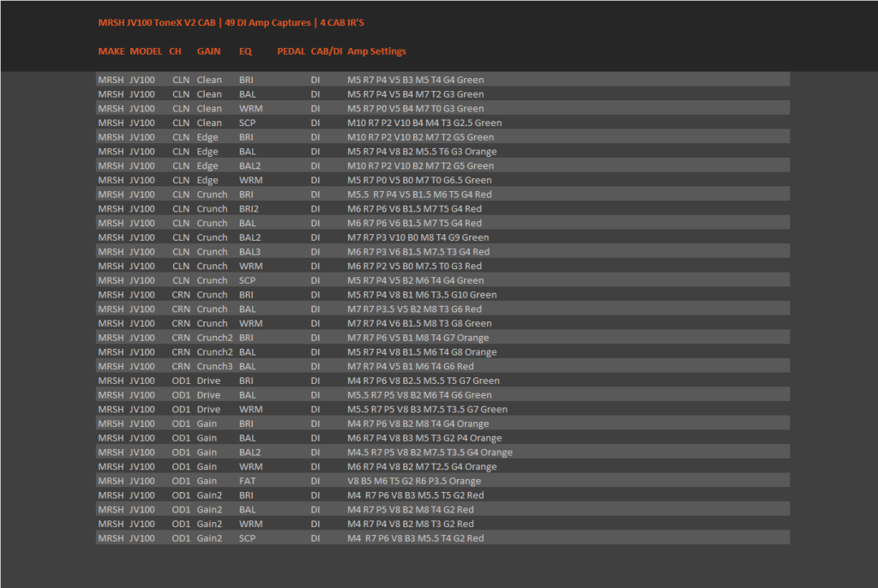Select settings 'M5 R7 P4 V5 B4 M7 T2 G3 Green'
Screen dimensions: 878x588
click(416, 94)
